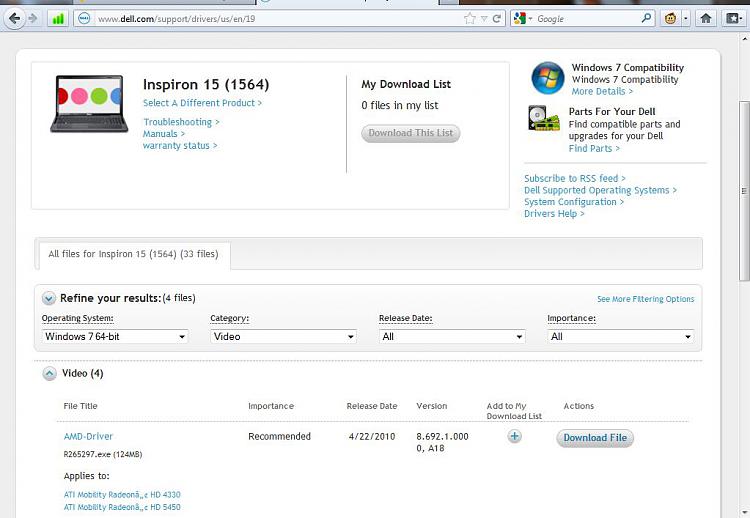
Task: Open the Troubleshooting link
Action: pyautogui.click(x=181, y=122)
